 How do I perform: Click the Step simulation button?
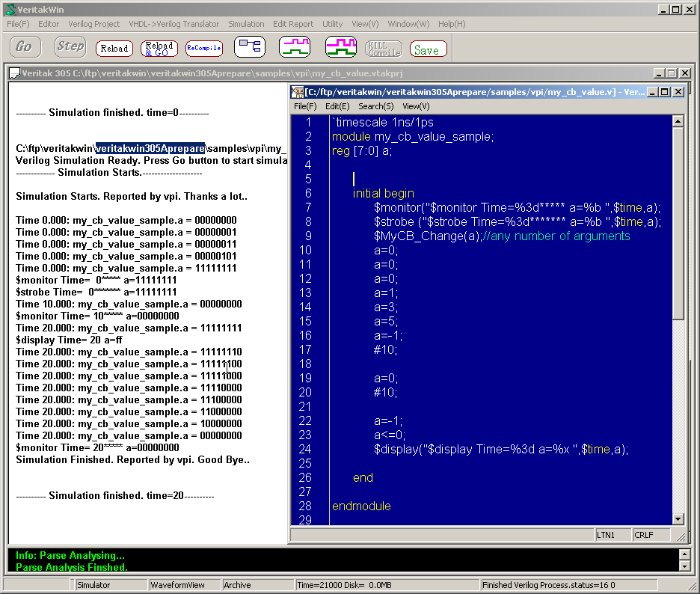pos(70,47)
